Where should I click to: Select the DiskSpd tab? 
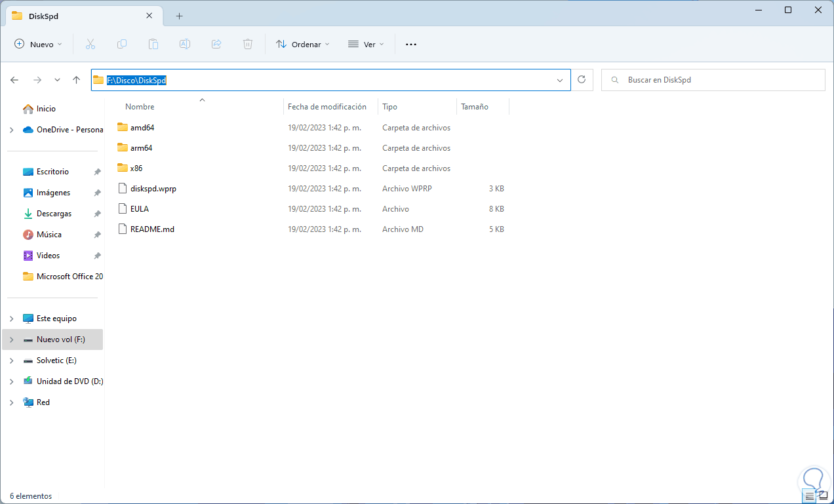click(x=83, y=16)
